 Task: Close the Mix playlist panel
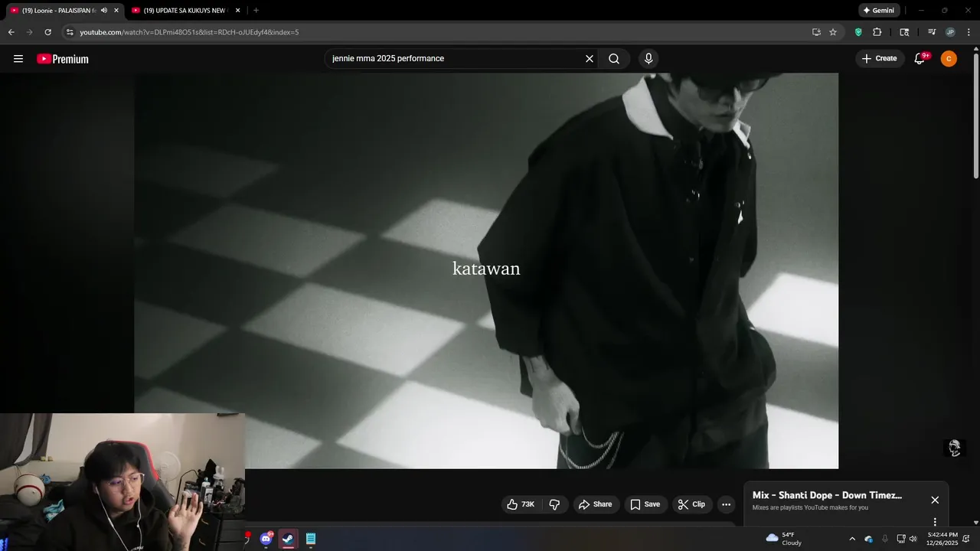[935, 500]
